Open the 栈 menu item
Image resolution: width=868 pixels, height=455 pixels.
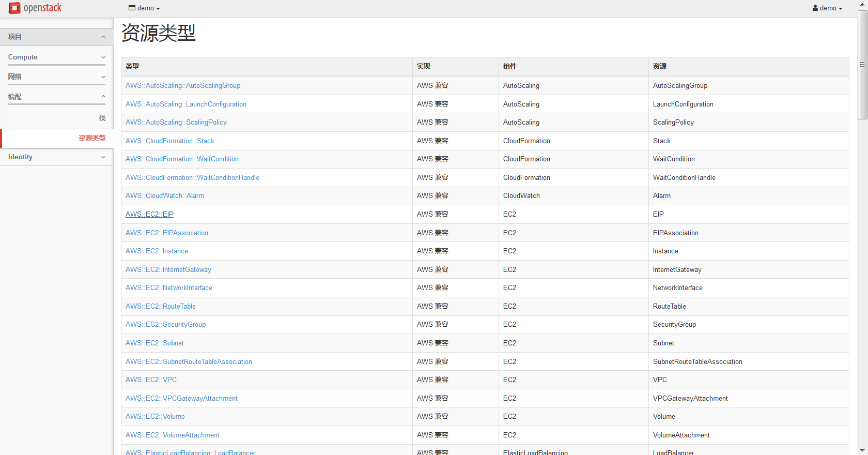102,118
